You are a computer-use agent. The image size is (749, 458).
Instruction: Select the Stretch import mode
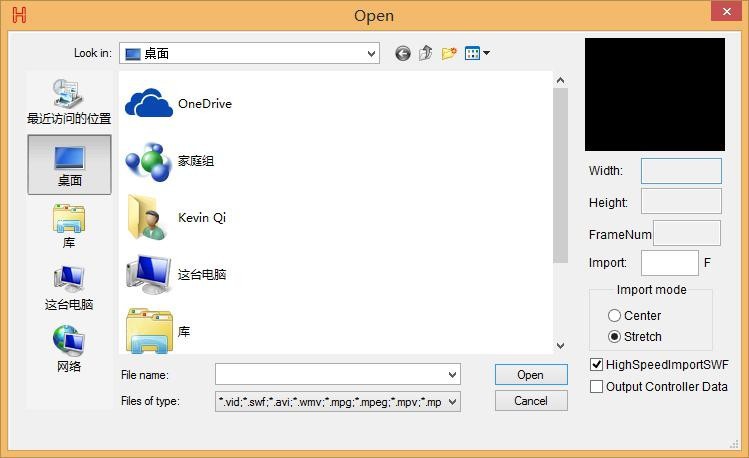614,337
